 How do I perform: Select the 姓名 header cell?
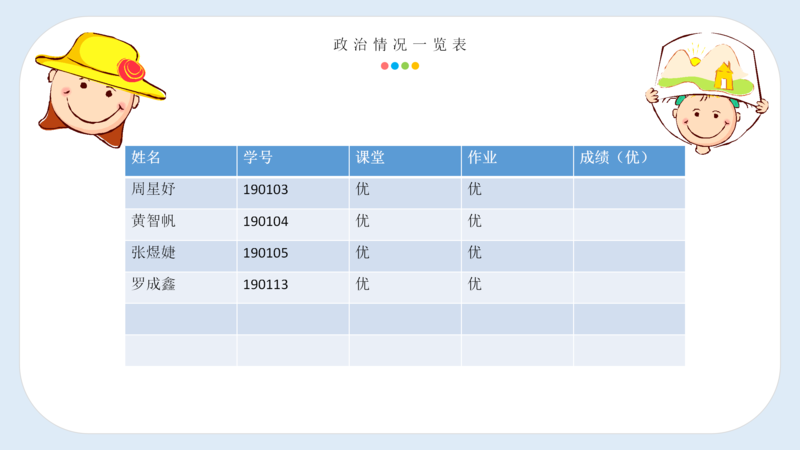click(181, 161)
